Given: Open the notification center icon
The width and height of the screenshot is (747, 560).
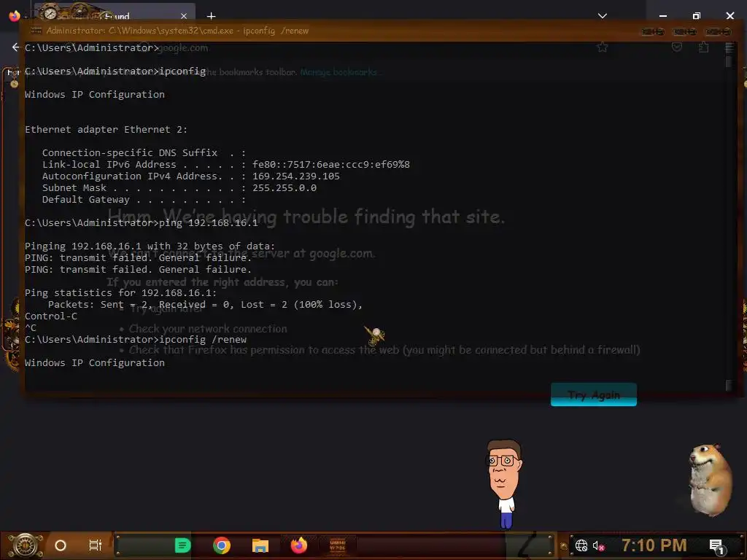Looking at the screenshot, I should click(x=716, y=547).
